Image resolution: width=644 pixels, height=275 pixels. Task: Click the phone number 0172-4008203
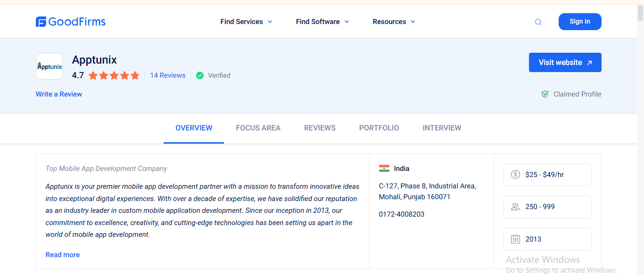click(402, 214)
